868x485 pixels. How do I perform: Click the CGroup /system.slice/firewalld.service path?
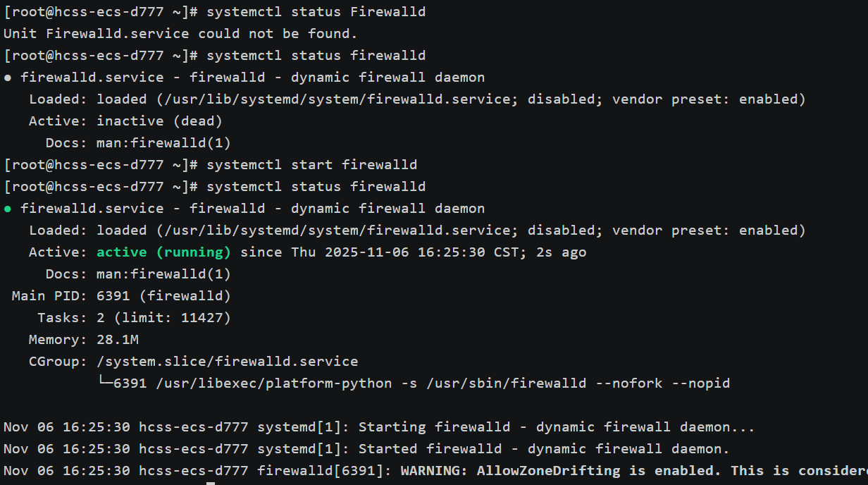[227, 362]
